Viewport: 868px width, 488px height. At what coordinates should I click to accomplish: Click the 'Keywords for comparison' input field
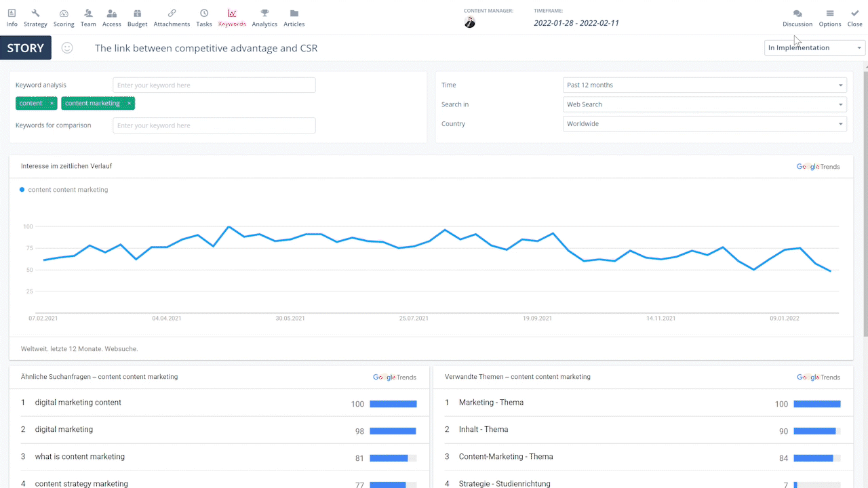(214, 125)
